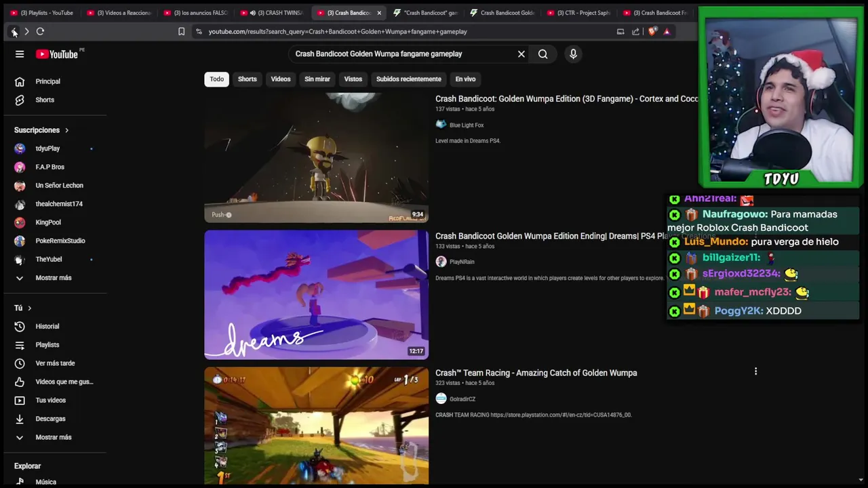
Task: Close the active Crash Bandicoot tab
Action: coord(379,13)
